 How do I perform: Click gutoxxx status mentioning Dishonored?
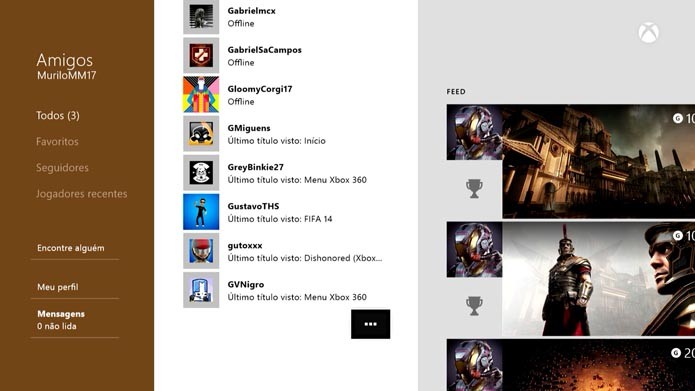(305, 258)
